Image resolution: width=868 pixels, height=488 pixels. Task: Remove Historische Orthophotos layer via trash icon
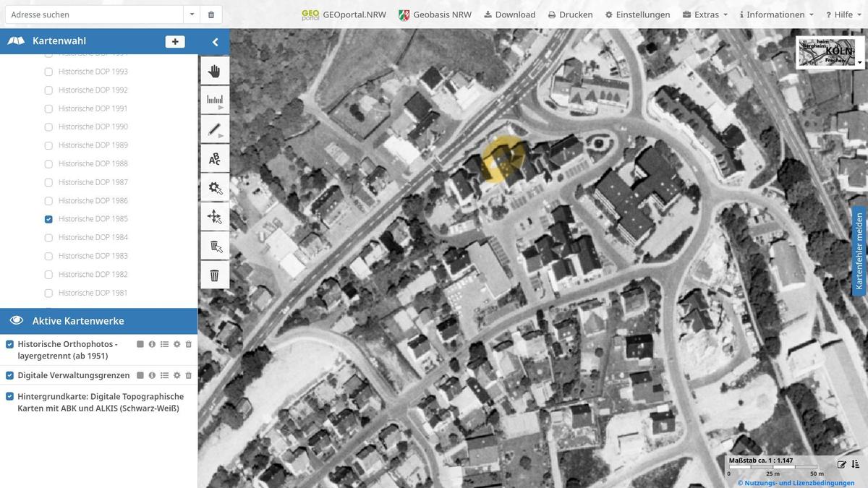(x=189, y=344)
